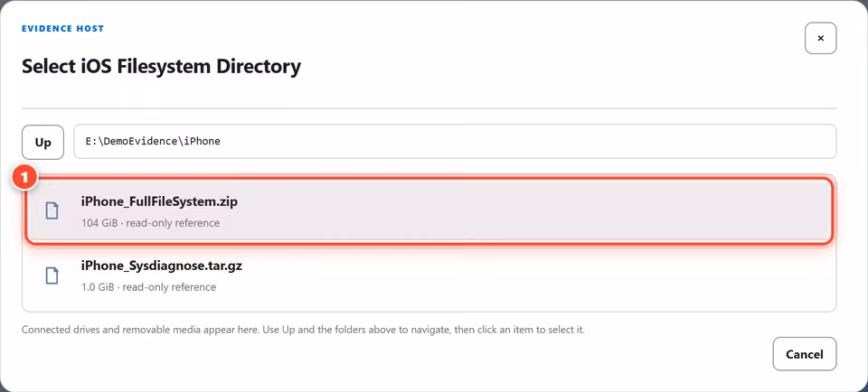Click the orange step badge numbered 1
The width and height of the screenshot is (868, 392).
point(25,180)
